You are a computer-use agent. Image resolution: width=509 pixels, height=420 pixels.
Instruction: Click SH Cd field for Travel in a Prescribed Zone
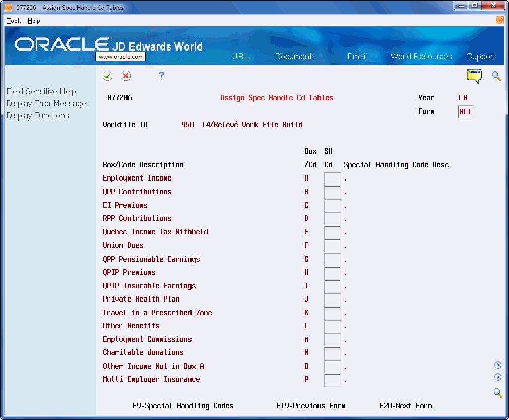click(333, 314)
